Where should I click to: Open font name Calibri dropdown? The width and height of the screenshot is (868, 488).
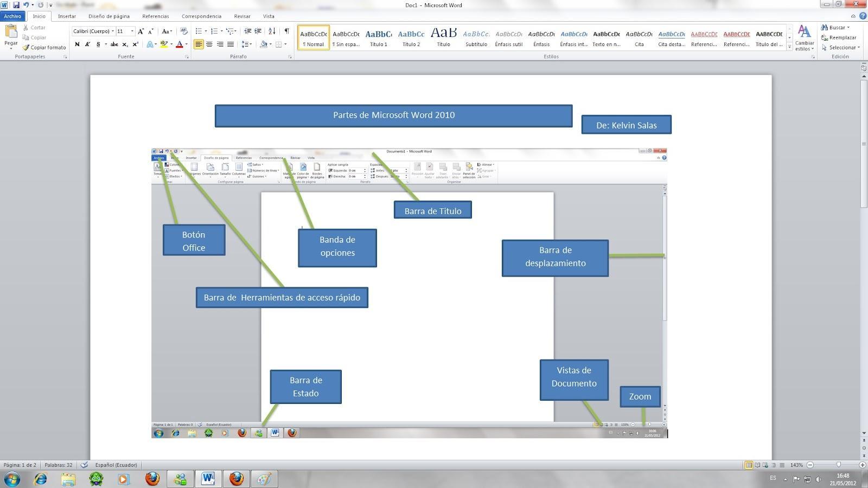[113, 31]
